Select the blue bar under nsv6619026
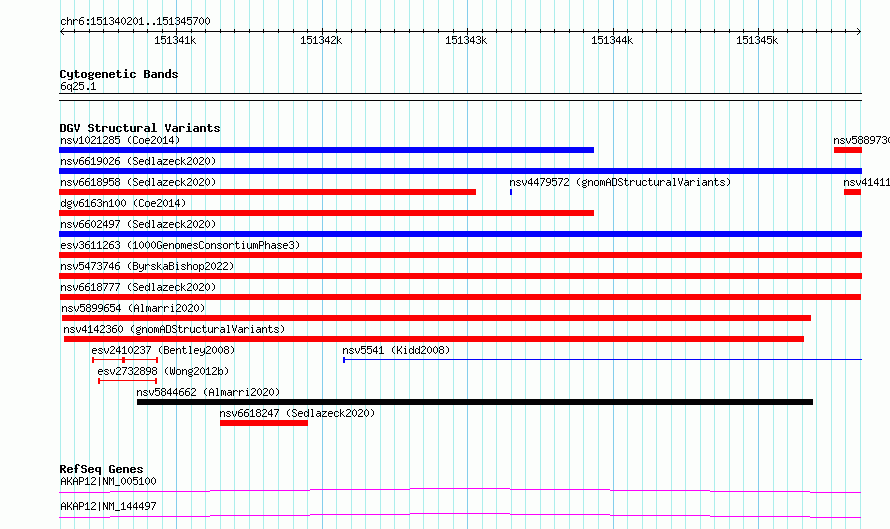 [x=460, y=171]
